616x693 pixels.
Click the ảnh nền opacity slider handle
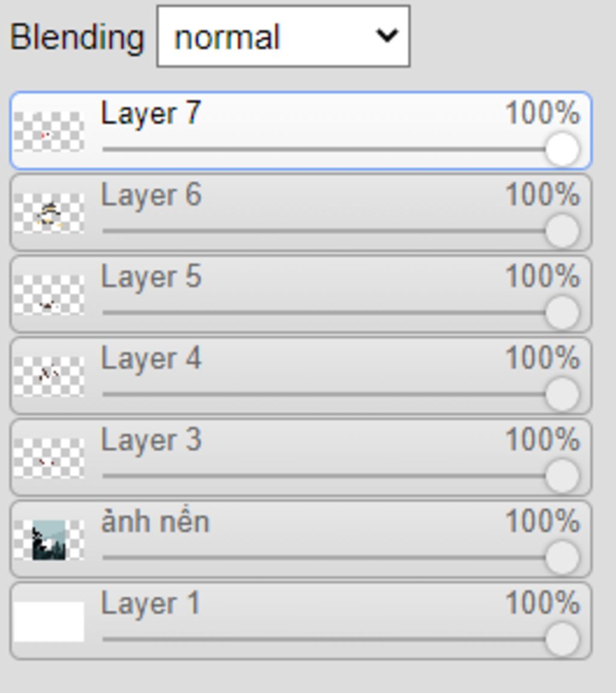[562, 557]
